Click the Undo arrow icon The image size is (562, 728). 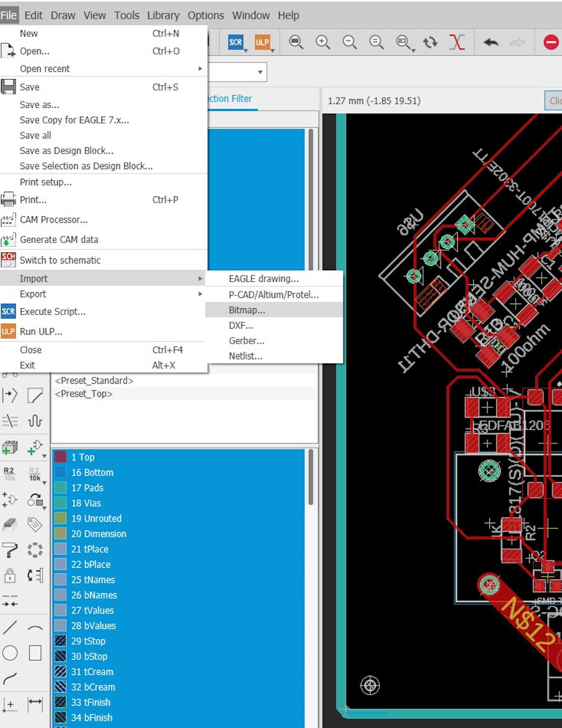(x=491, y=42)
